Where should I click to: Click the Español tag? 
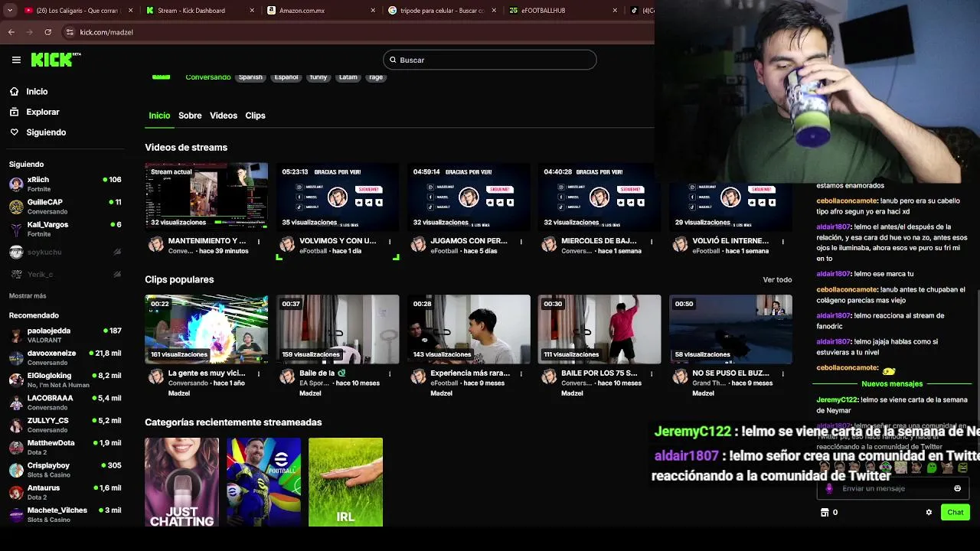pos(286,77)
